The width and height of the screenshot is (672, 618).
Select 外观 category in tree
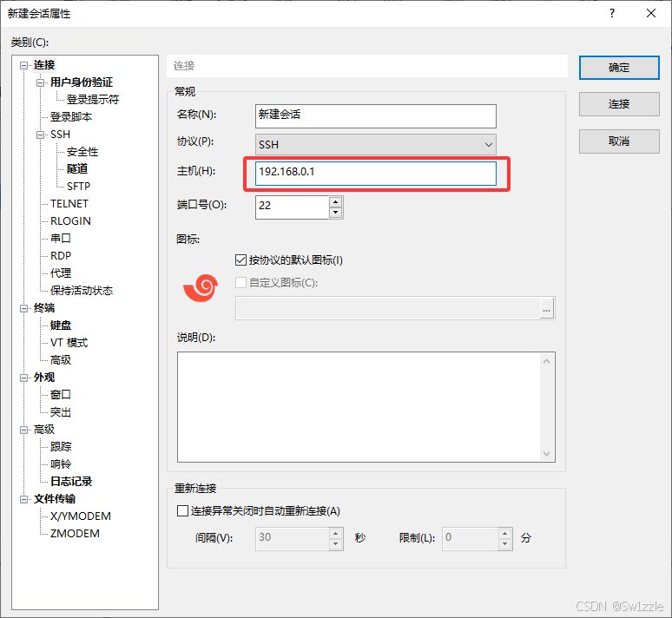pyautogui.click(x=44, y=378)
